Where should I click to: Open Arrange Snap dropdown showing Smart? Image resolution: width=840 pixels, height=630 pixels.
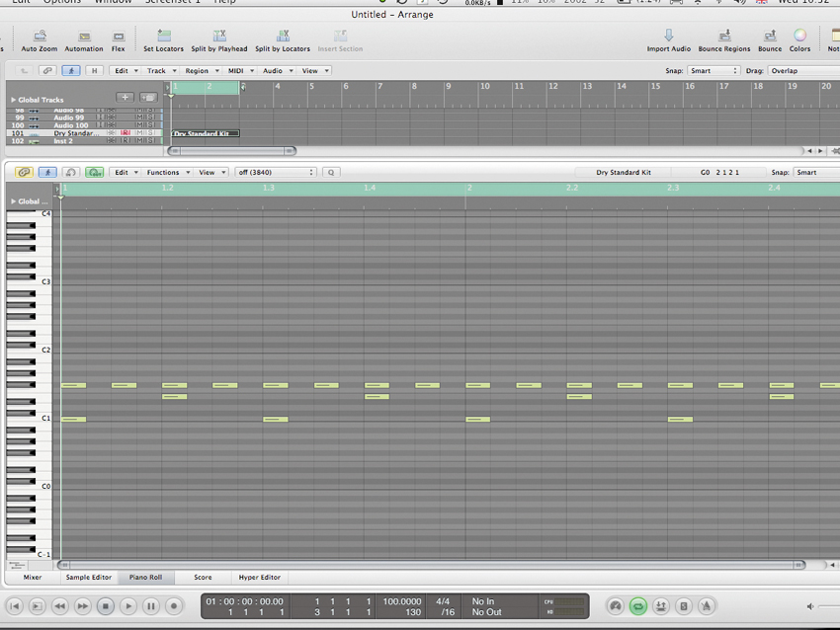(714, 71)
